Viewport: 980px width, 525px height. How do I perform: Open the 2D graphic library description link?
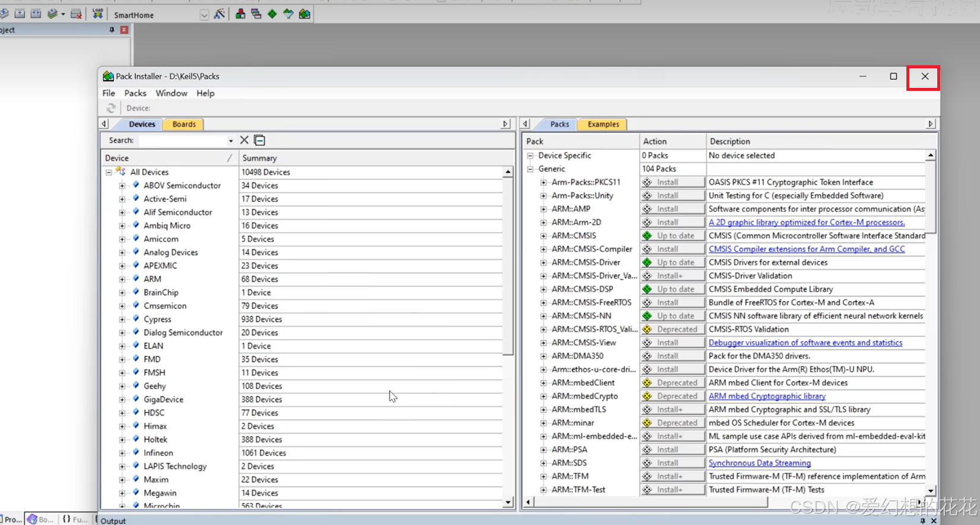click(807, 222)
